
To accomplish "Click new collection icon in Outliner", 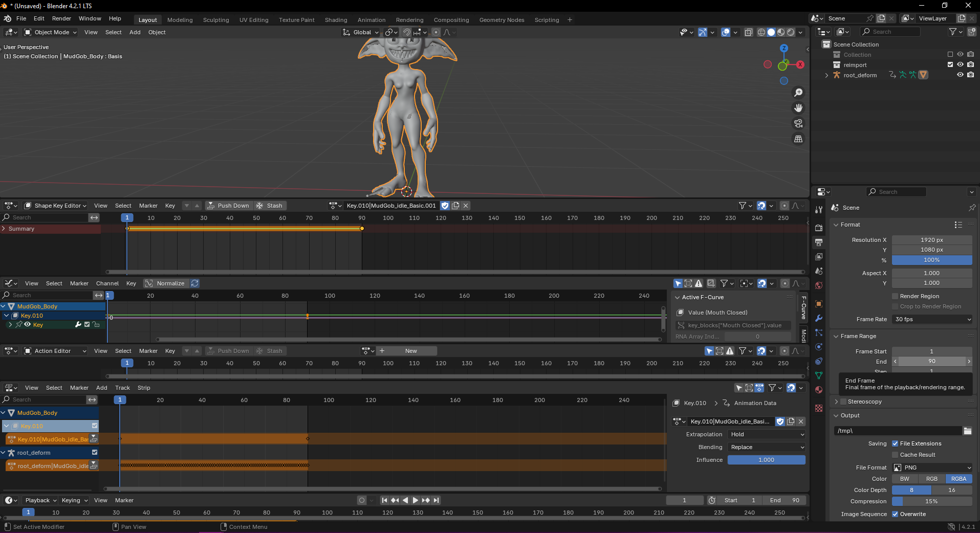I will [971, 32].
